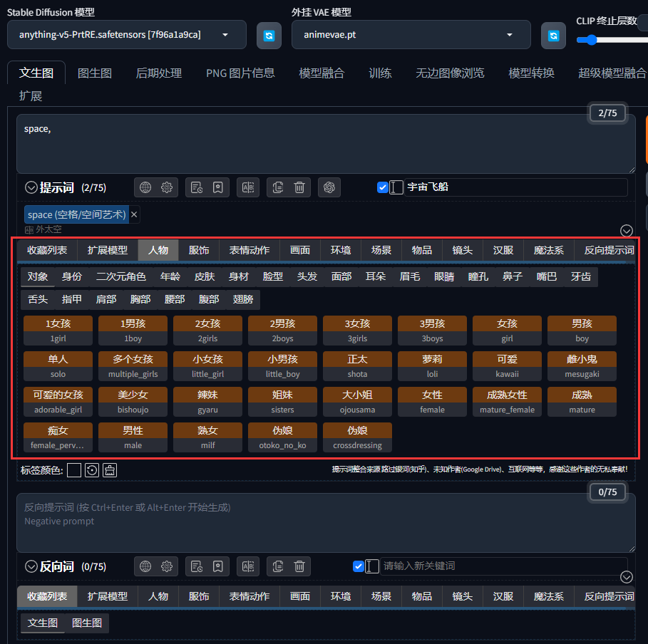Copy the prompt using the copy icon

(x=277, y=187)
